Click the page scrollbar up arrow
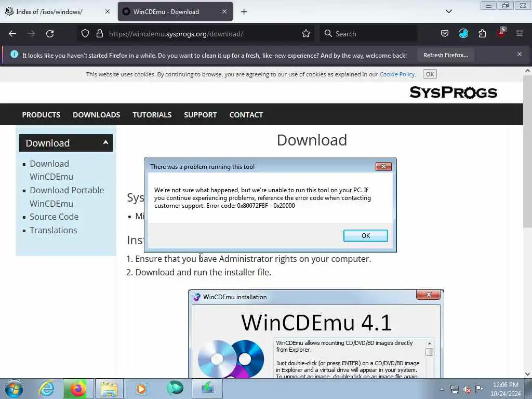The height and width of the screenshot is (399, 532). 527,71
